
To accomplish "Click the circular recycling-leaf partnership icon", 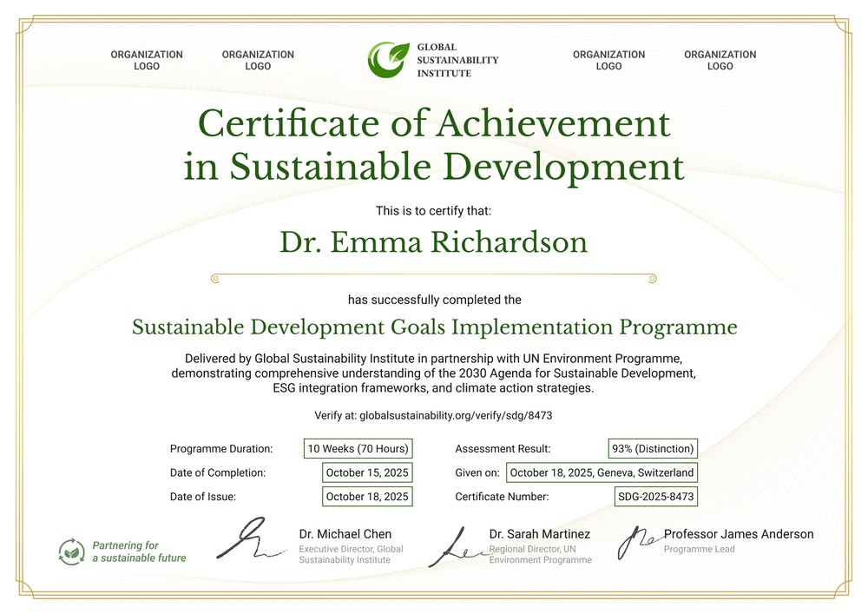I will click(x=70, y=551).
